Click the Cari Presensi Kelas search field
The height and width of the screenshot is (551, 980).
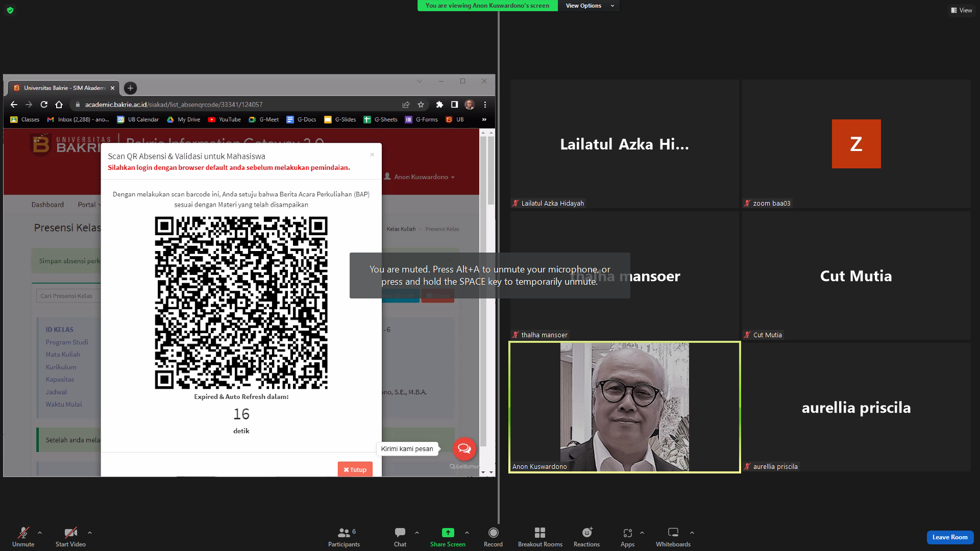point(68,296)
